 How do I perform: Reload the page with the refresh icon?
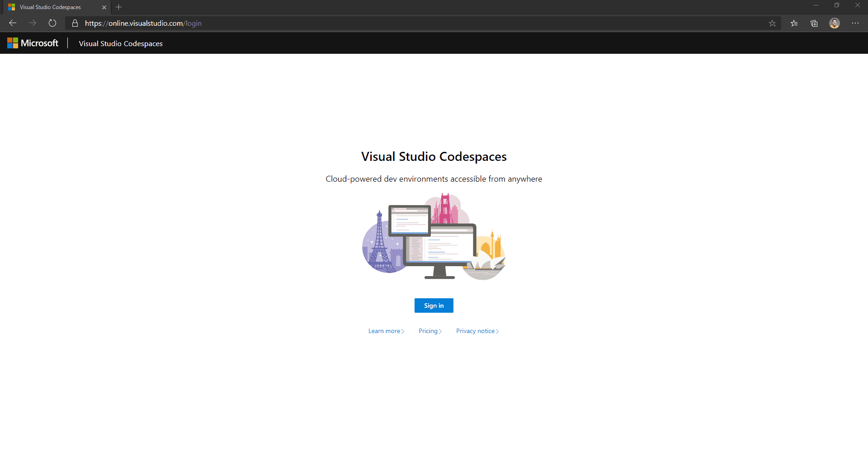pos(52,23)
